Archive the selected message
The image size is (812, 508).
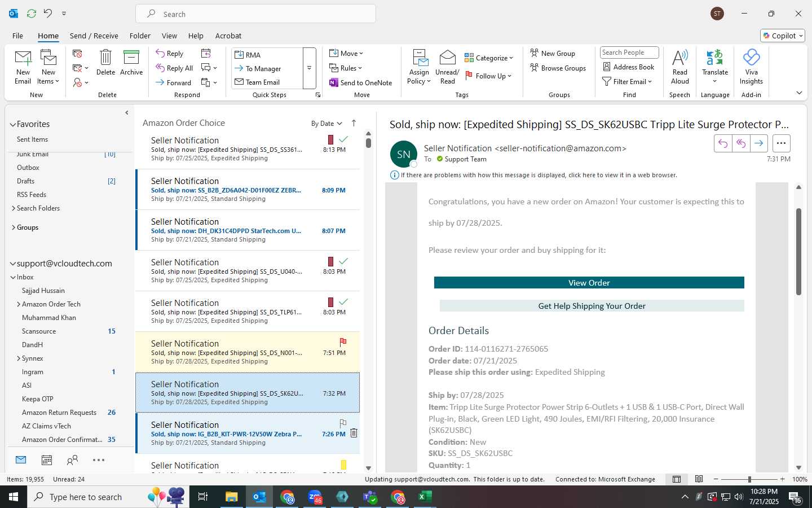click(x=131, y=63)
